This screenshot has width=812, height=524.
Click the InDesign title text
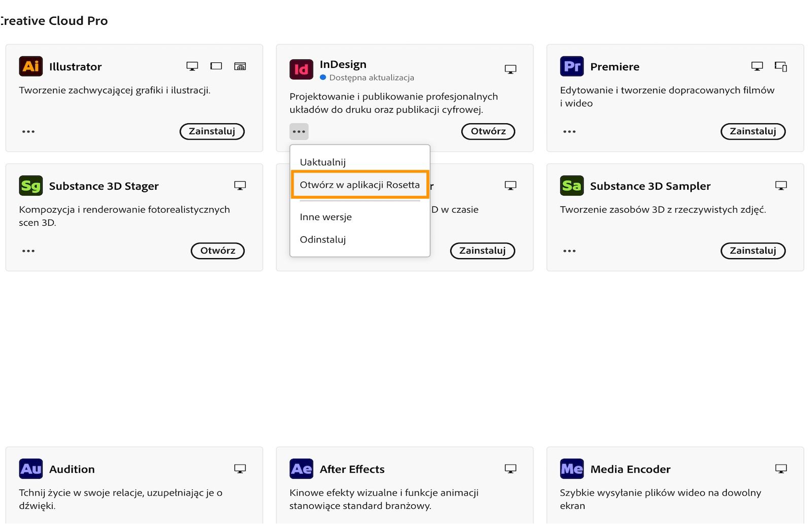(343, 64)
